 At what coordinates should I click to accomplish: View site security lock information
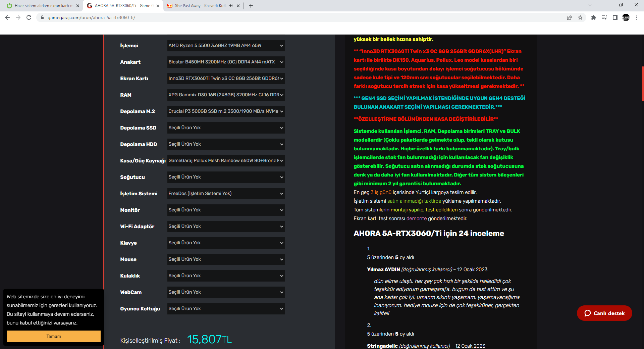tap(42, 17)
